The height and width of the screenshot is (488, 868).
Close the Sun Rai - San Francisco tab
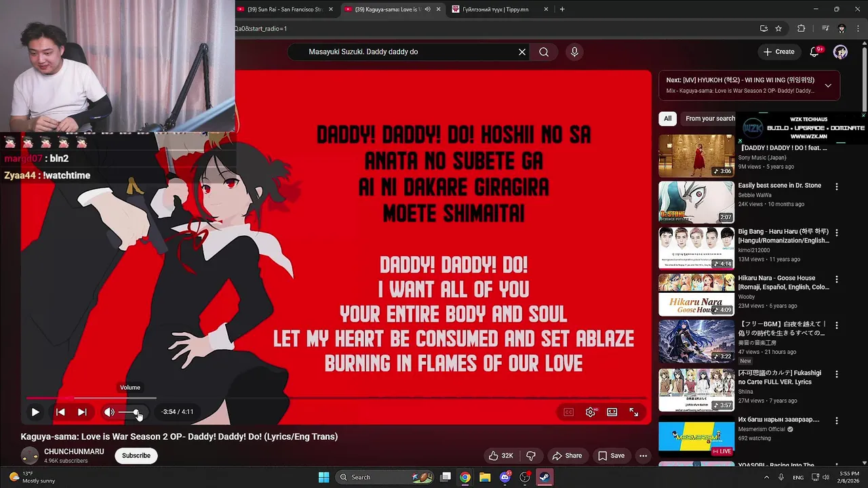331,9
